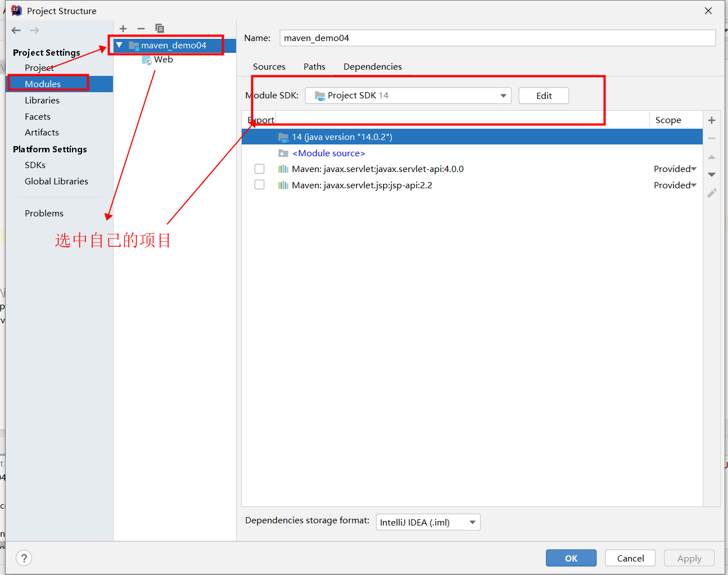Open Facets settings
Image resolution: width=728 pixels, height=575 pixels.
coord(38,116)
